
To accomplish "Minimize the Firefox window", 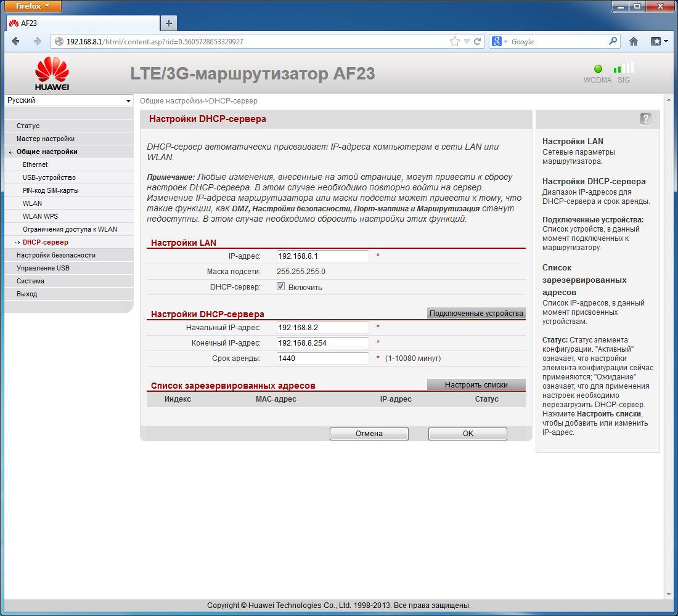I will click(x=621, y=6).
